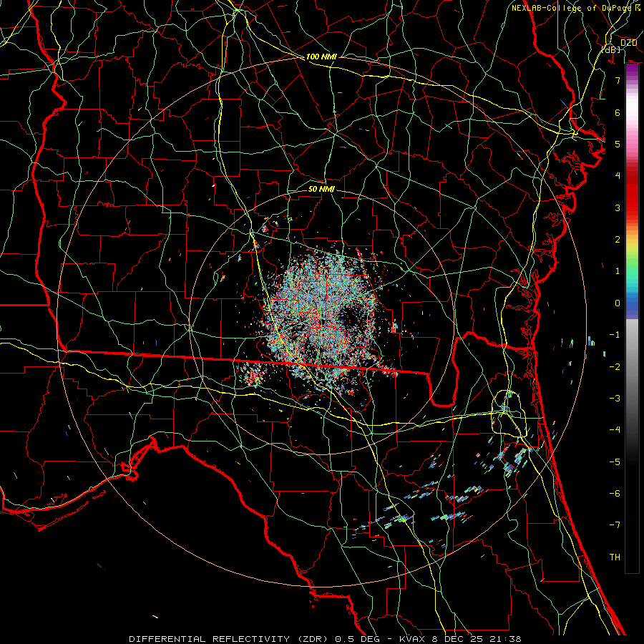Click the -7 value on the scale

615,525
